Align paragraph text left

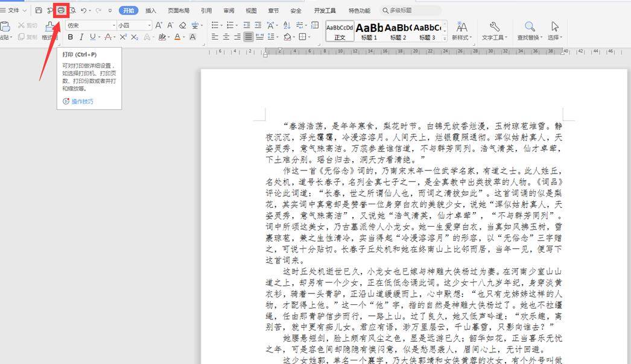click(215, 37)
